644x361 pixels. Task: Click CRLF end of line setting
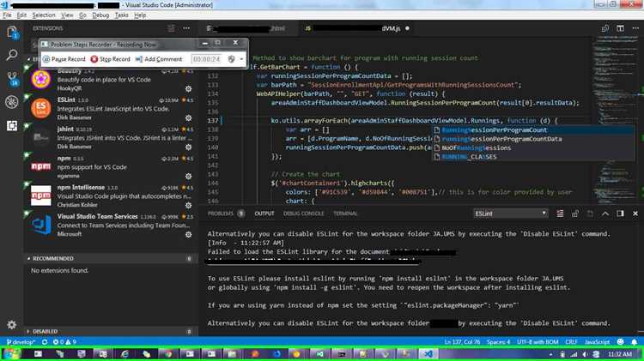point(571,342)
